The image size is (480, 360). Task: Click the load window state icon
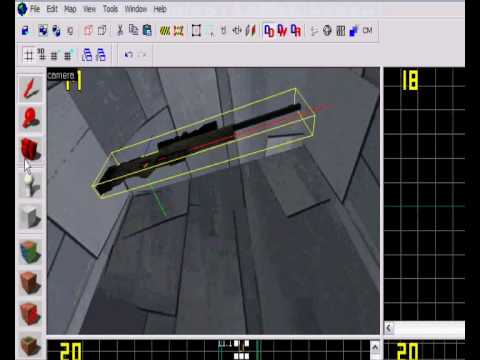pos(87,55)
